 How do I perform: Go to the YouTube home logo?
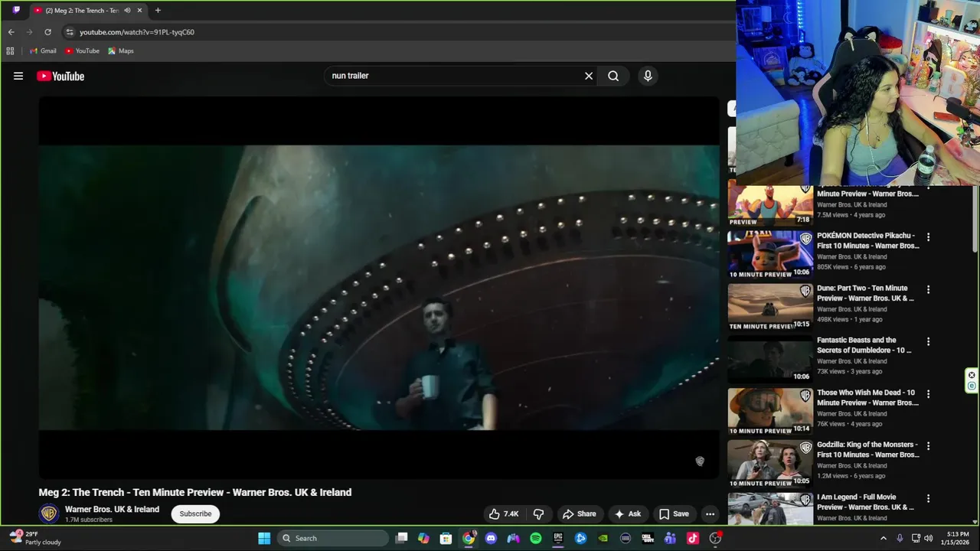(60, 76)
